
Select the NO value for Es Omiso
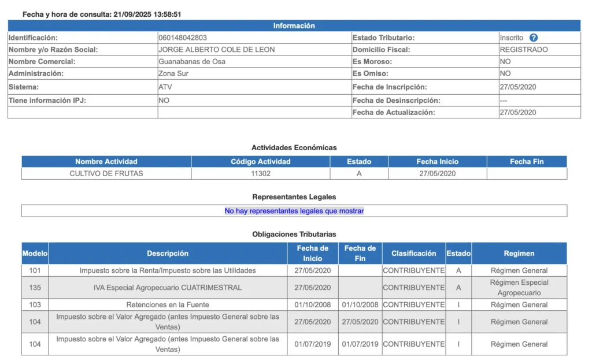[505, 73]
